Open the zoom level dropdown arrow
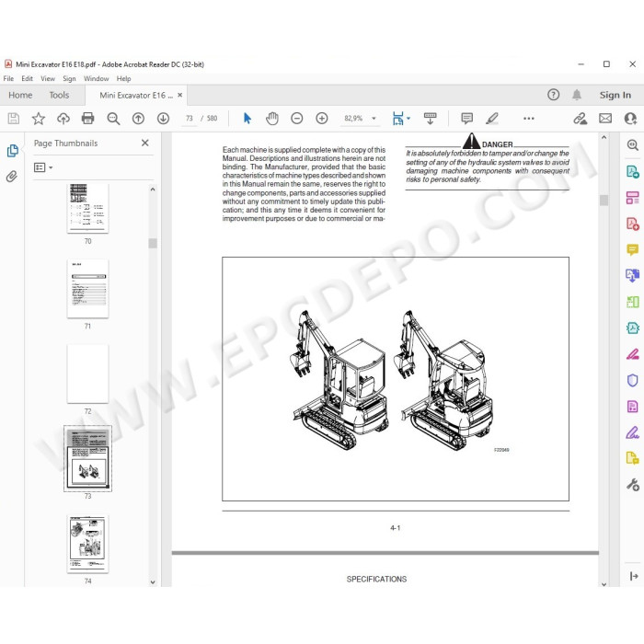This screenshot has width=644, height=644. tap(374, 119)
